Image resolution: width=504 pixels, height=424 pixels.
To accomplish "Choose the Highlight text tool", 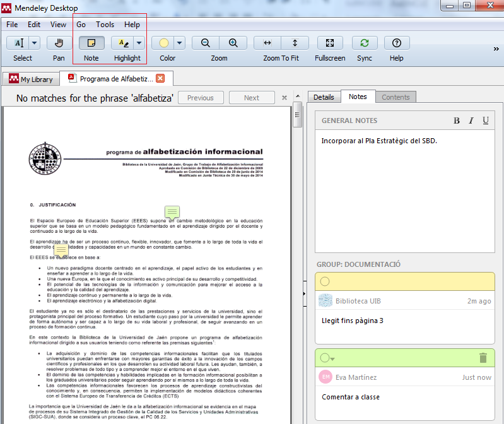I will point(124,43).
